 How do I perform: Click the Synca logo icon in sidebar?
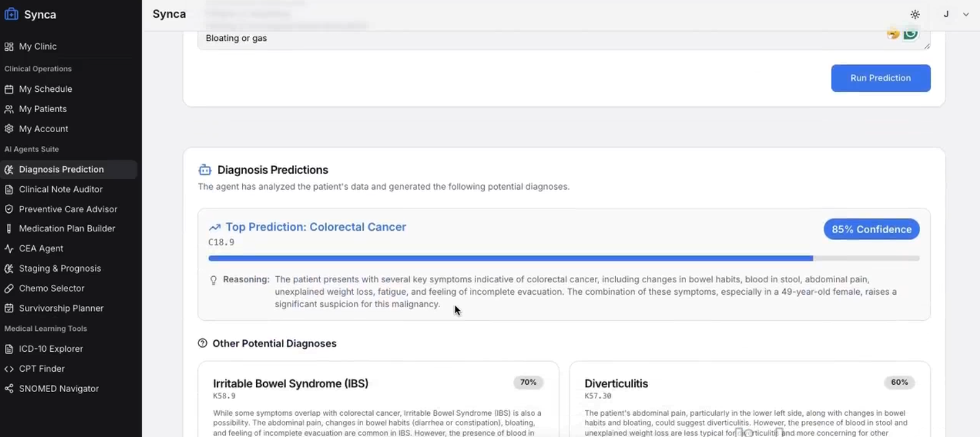tap(11, 14)
